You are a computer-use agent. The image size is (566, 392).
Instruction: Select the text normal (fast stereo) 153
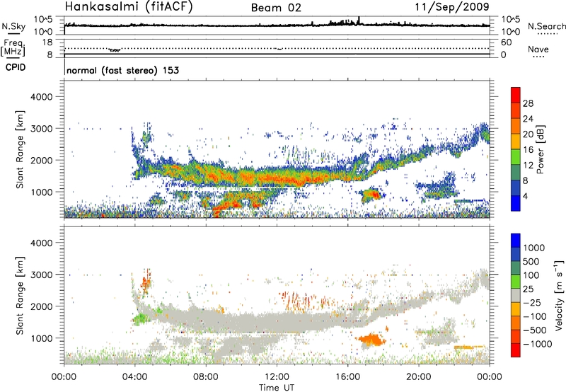tap(122, 70)
